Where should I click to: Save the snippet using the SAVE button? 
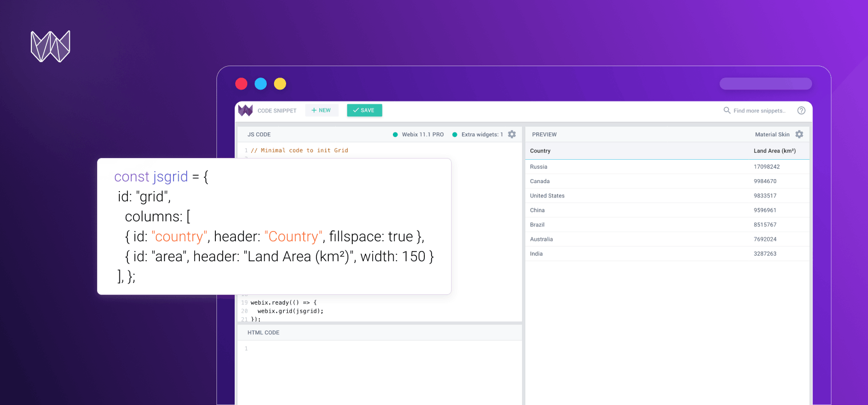pyautogui.click(x=364, y=110)
